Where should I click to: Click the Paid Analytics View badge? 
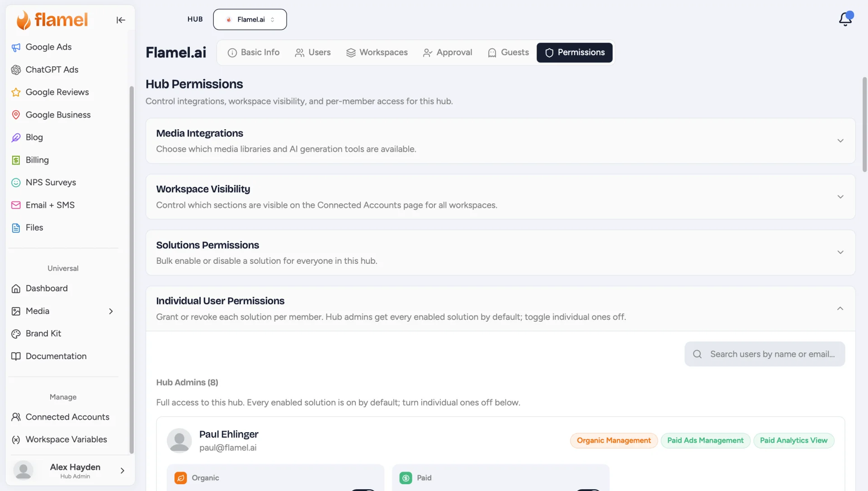[794, 440]
